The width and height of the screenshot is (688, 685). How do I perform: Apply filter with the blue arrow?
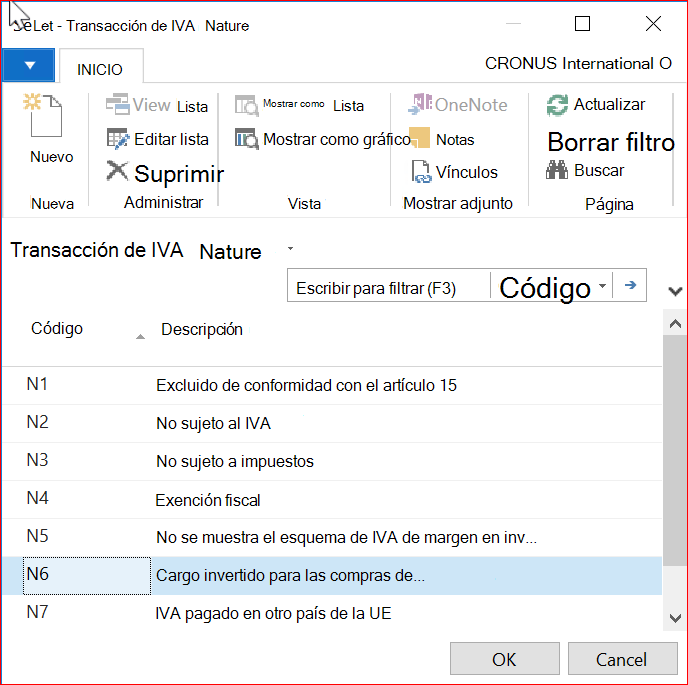[x=630, y=285]
